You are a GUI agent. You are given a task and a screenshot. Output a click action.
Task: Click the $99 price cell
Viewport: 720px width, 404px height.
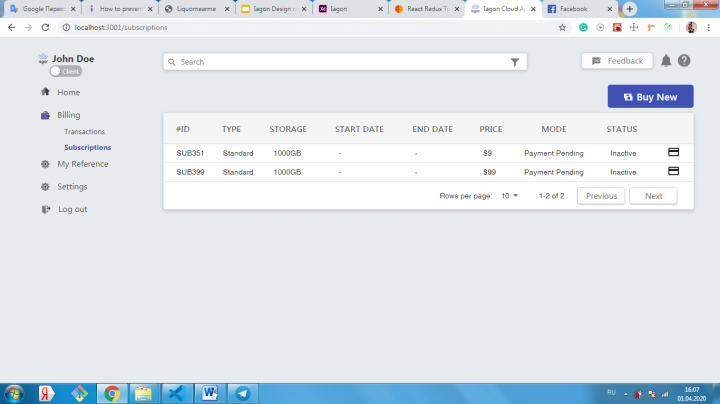pos(489,172)
